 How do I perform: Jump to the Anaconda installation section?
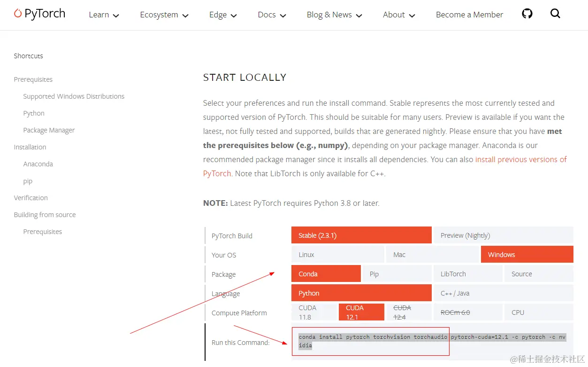pyautogui.click(x=38, y=164)
